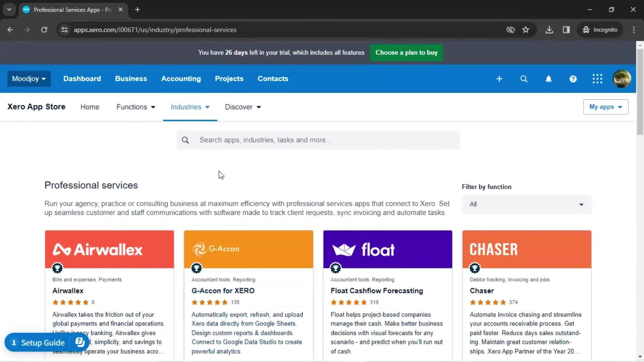
Task: Open the help question mark icon
Action: click(x=573, y=79)
